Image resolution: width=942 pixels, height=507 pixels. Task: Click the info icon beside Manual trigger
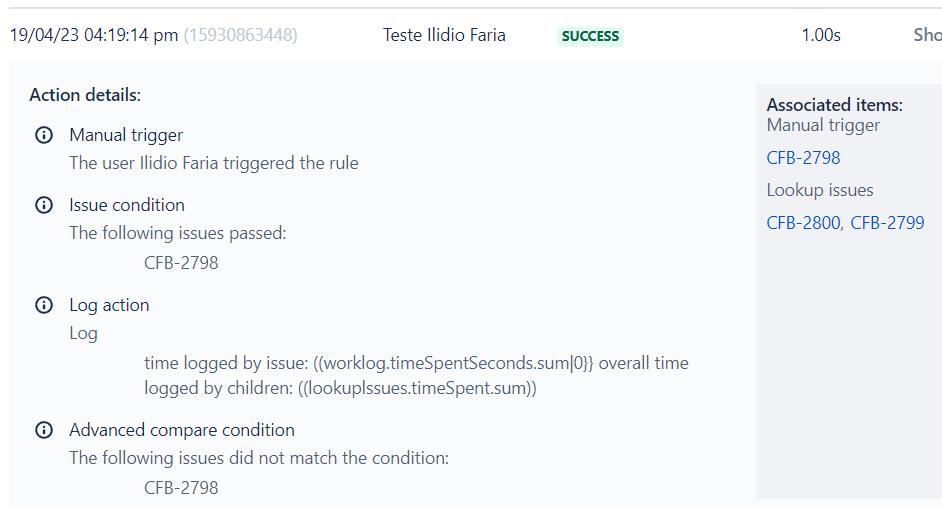coord(44,135)
